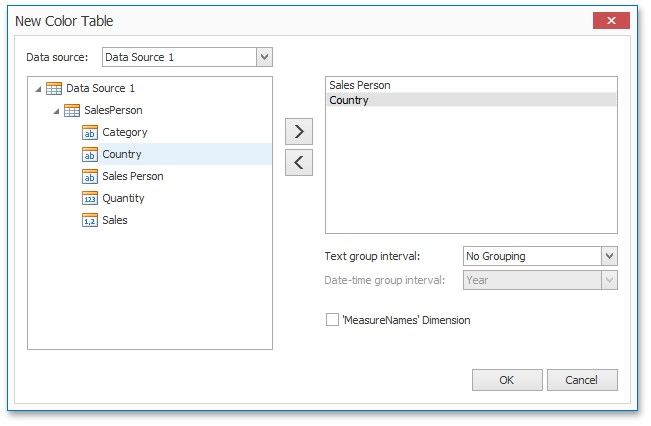651x426 pixels.
Task: Collapse the Data Source 1 tree node
Action: tap(38, 89)
